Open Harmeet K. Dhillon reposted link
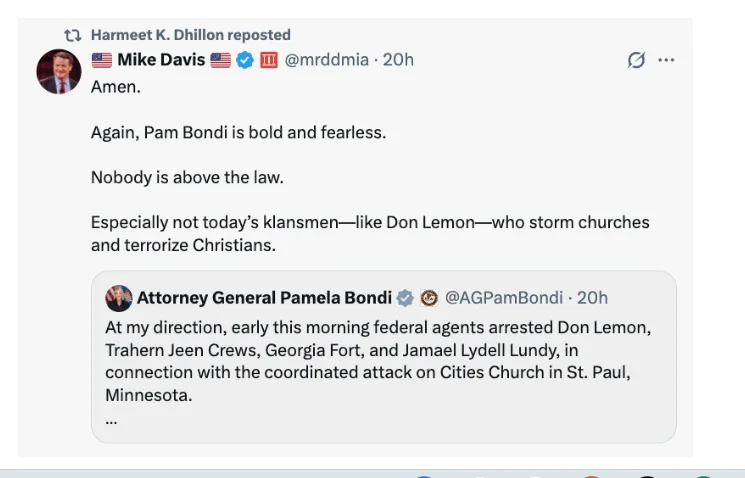This screenshot has width=745, height=478. (190, 35)
